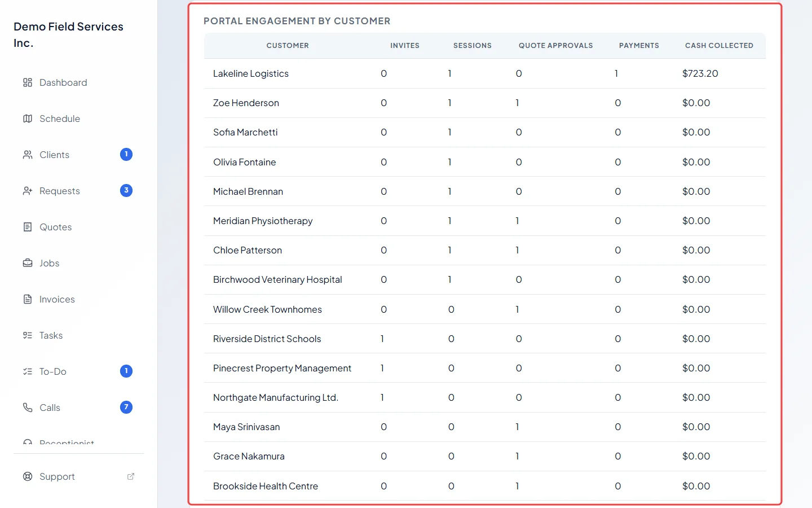Select the Zoe Henderson row name
Viewport: 812px width, 508px height.
[x=246, y=103]
